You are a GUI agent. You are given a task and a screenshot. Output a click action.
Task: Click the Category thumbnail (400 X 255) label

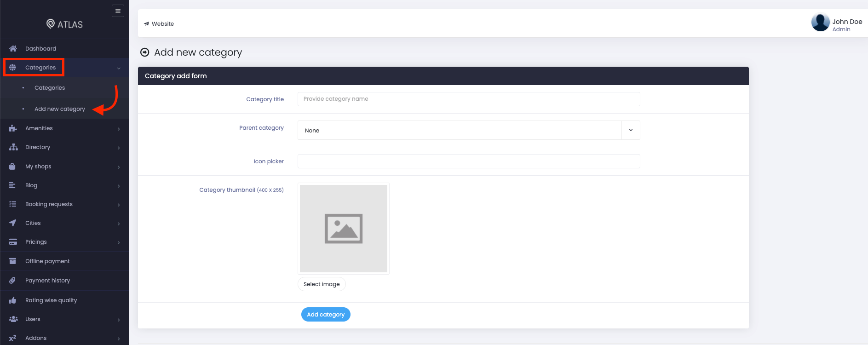coord(241,190)
